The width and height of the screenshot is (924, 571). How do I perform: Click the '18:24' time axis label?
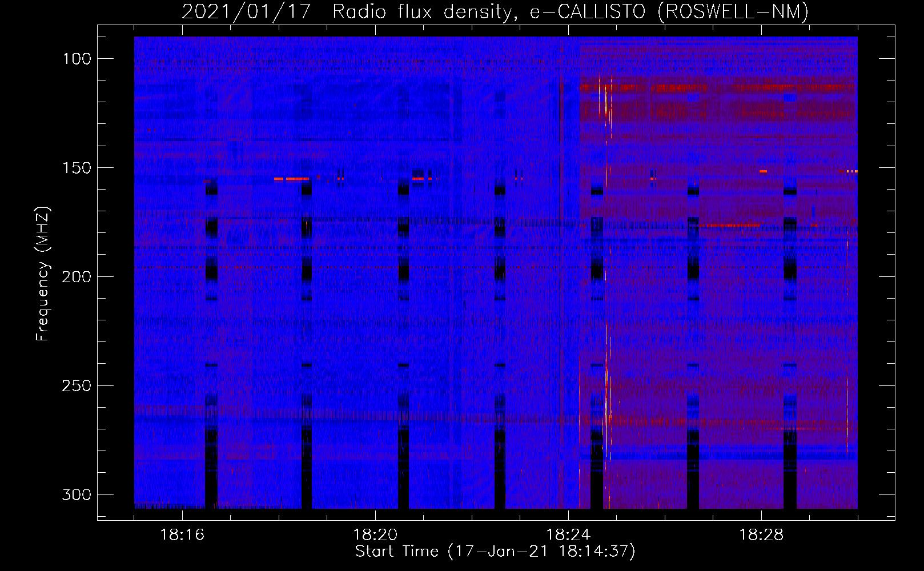click(x=568, y=535)
